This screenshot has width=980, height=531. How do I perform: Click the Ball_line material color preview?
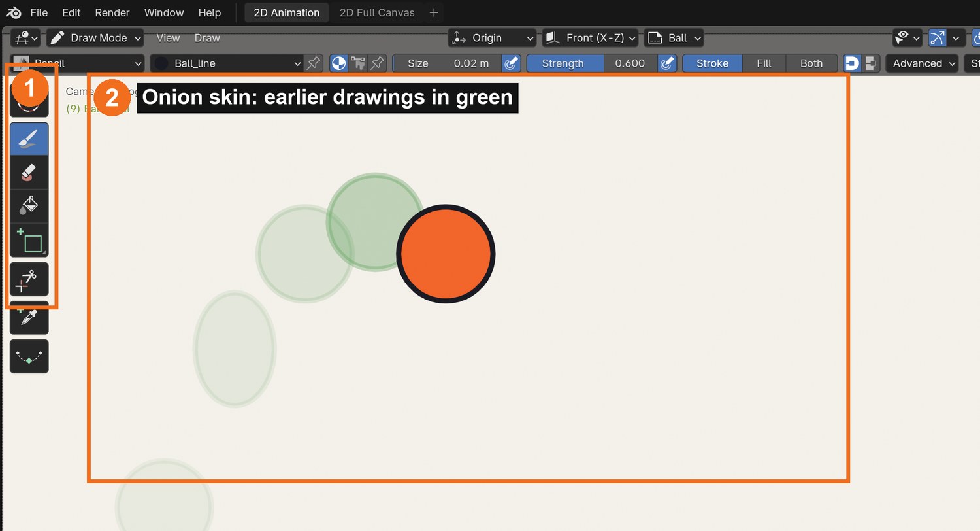pos(161,63)
